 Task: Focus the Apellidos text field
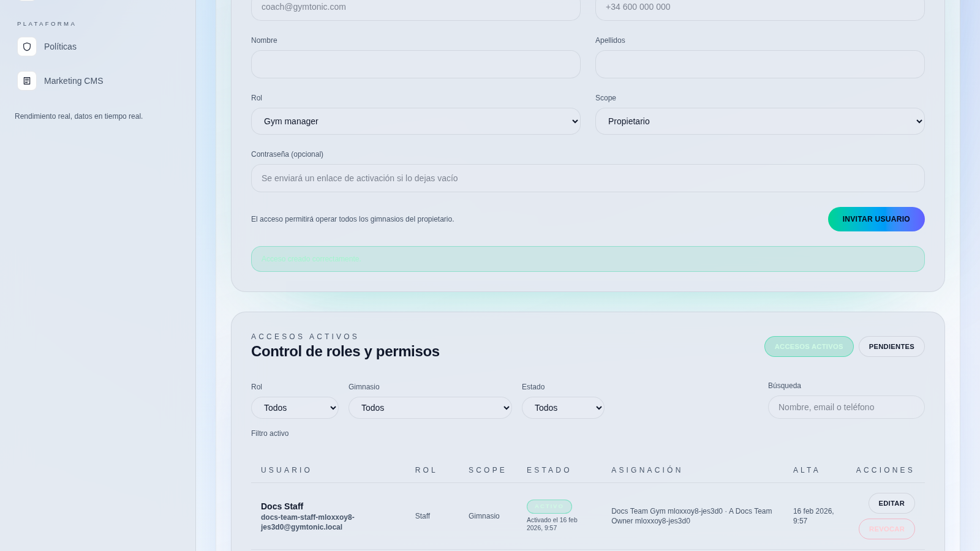click(x=759, y=64)
